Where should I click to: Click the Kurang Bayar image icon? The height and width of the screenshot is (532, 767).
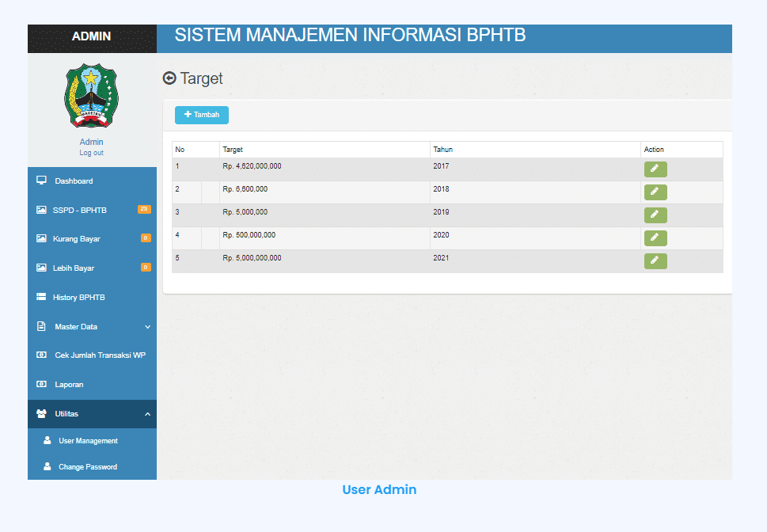tap(42, 239)
